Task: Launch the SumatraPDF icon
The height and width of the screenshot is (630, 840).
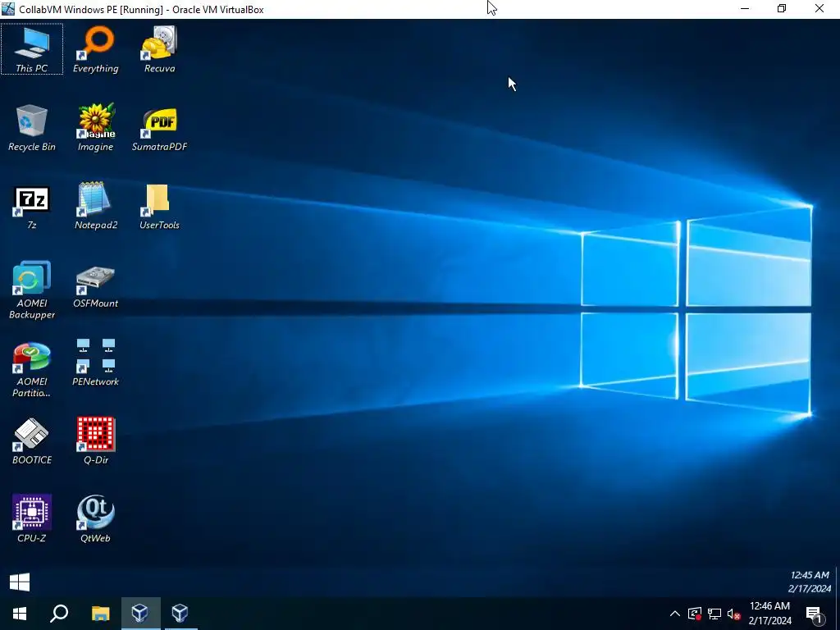Action: click(159, 127)
